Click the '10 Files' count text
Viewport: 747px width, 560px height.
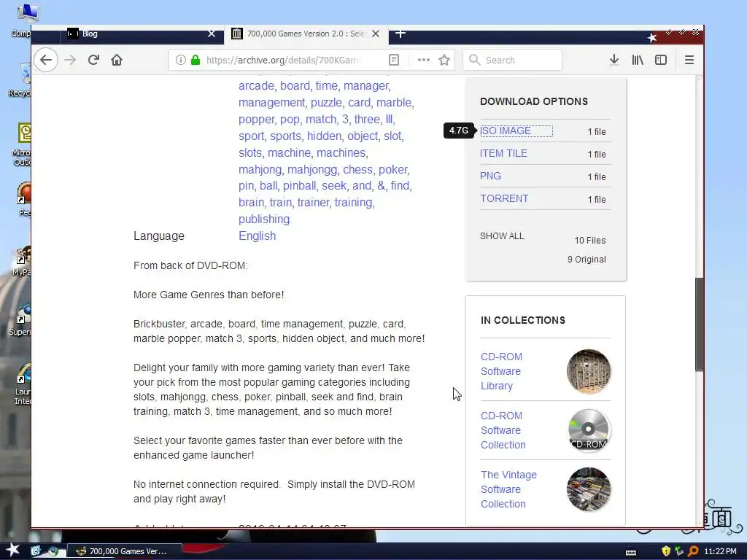(x=589, y=241)
